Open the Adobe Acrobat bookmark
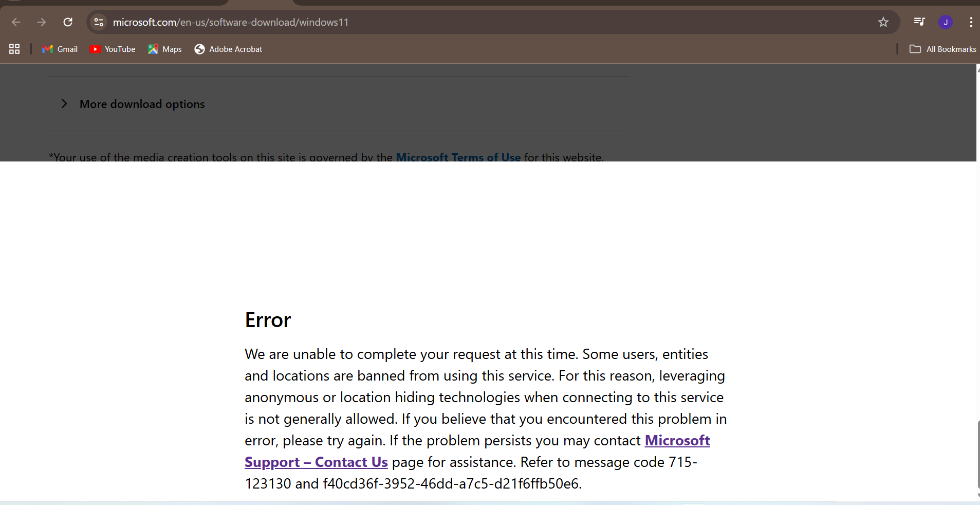The height and width of the screenshot is (505, 980). point(228,49)
